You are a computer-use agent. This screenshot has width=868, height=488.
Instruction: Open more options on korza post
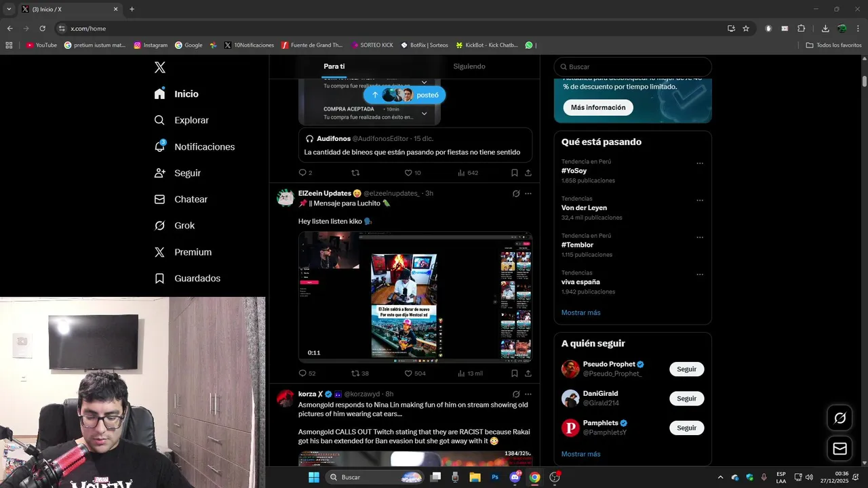tap(528, 394)
